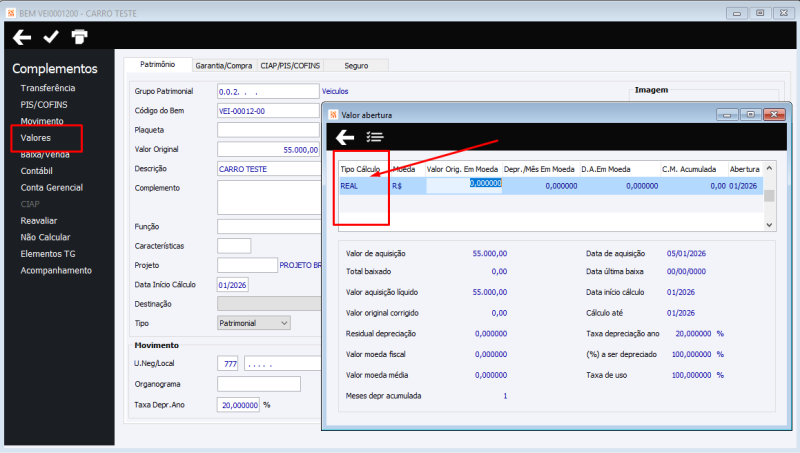Viewport: 800px width, 453px height.
Task: Open Elementos TG in sidebar
Action: pyautogui.click(x=48, y=254)
